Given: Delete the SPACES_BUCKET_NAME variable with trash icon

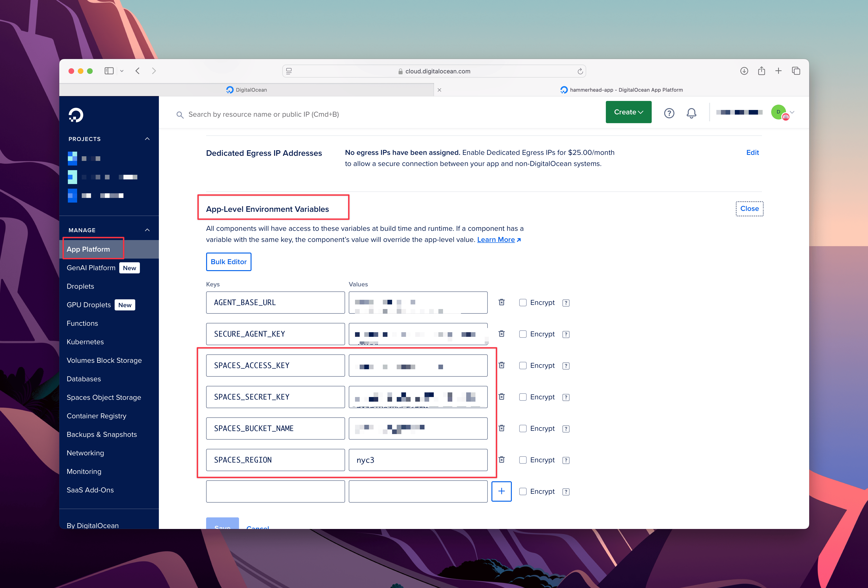Looking at the screenshot, I should pos(502,428).
